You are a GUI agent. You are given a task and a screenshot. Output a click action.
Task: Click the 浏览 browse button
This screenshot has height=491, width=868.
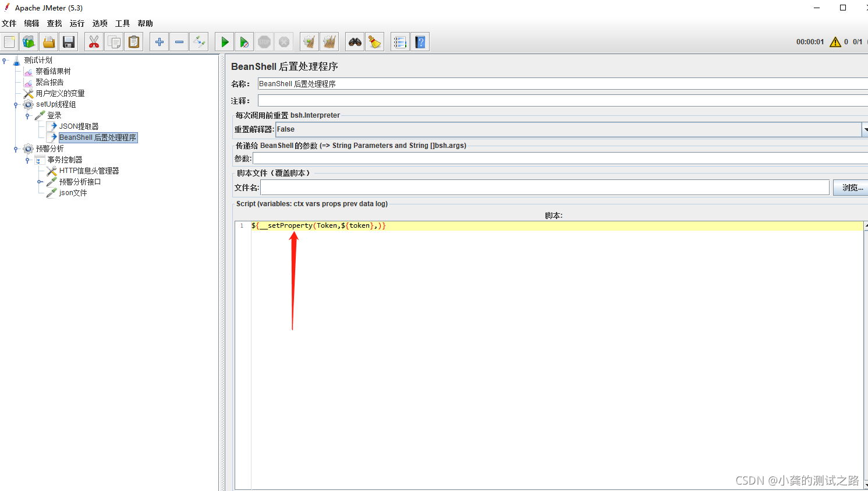tap(852, 188)
